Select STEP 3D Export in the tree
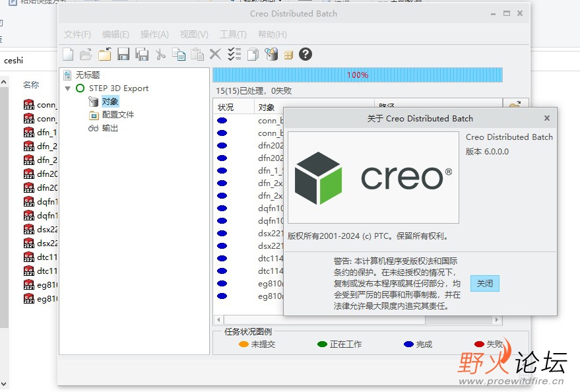 point(119,88)
